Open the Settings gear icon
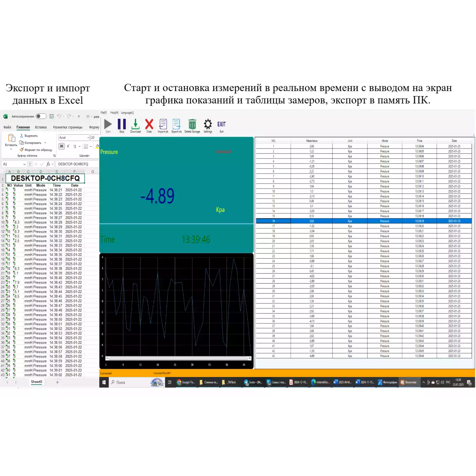 pos(208,124)
